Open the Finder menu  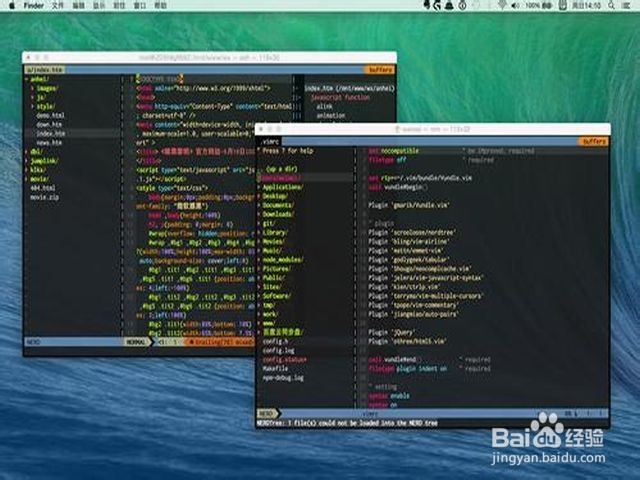tap(33, 5)
